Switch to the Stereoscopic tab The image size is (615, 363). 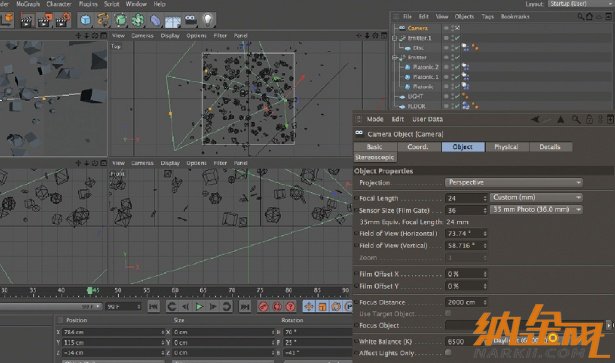[375, 157]
